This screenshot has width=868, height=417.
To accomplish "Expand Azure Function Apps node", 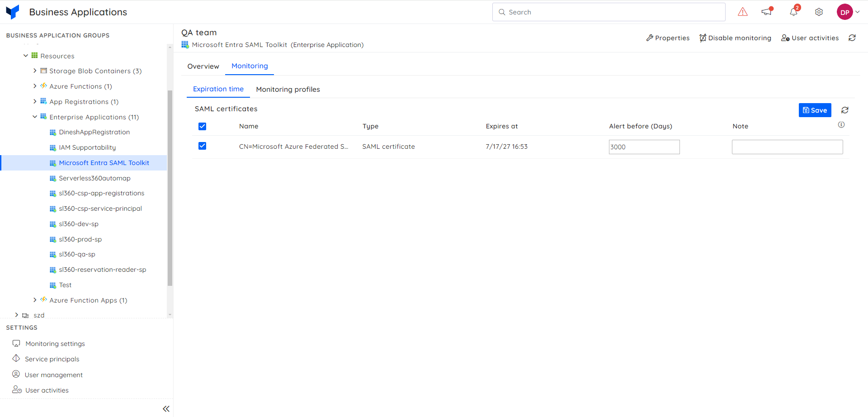I will 35,300.
